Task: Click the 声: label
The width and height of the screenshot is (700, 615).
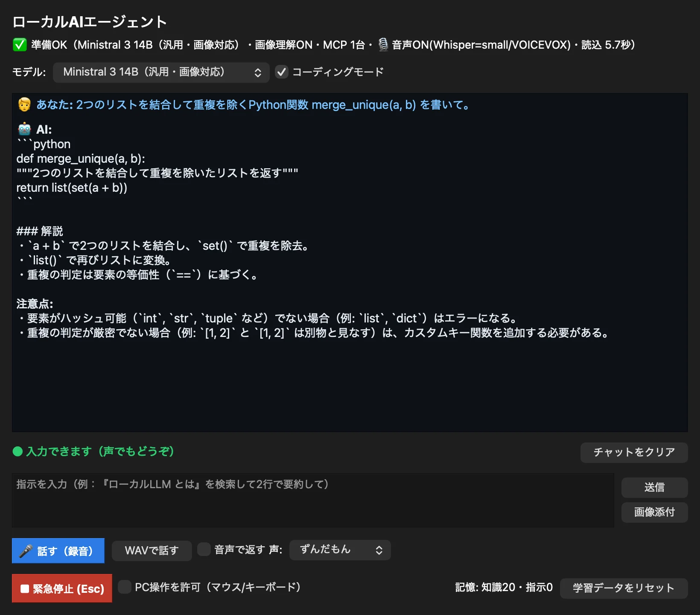Action: [276, 550]
